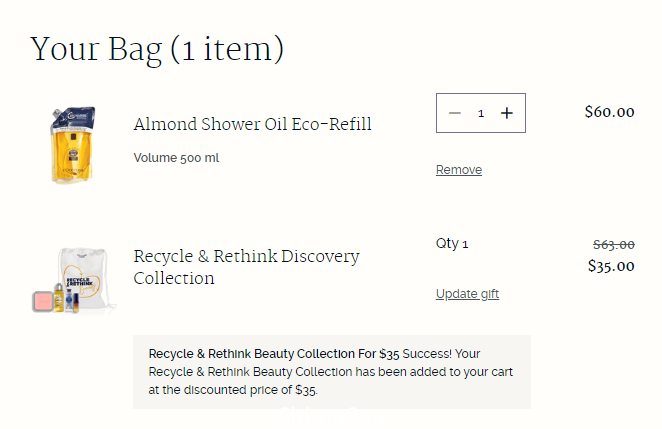Decrease quantity with the minus icon
The width and height of the screenshot is (662, 429).
(x=455, y=113)
